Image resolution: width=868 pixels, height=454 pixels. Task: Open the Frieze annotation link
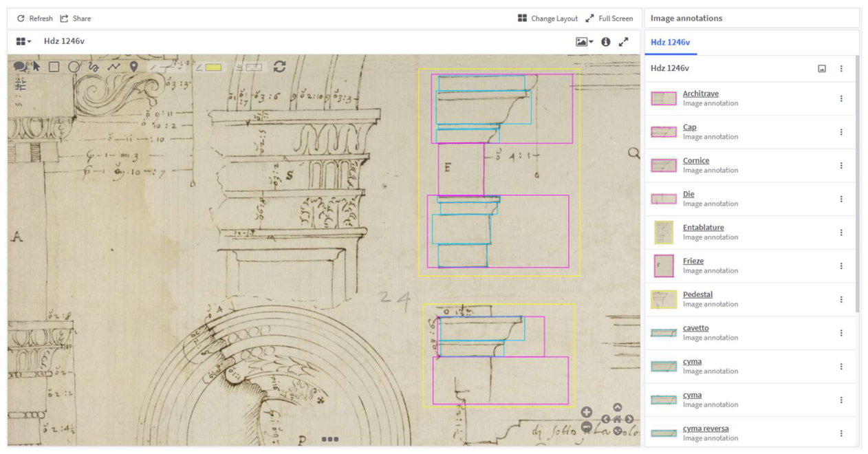coord(693,261)
